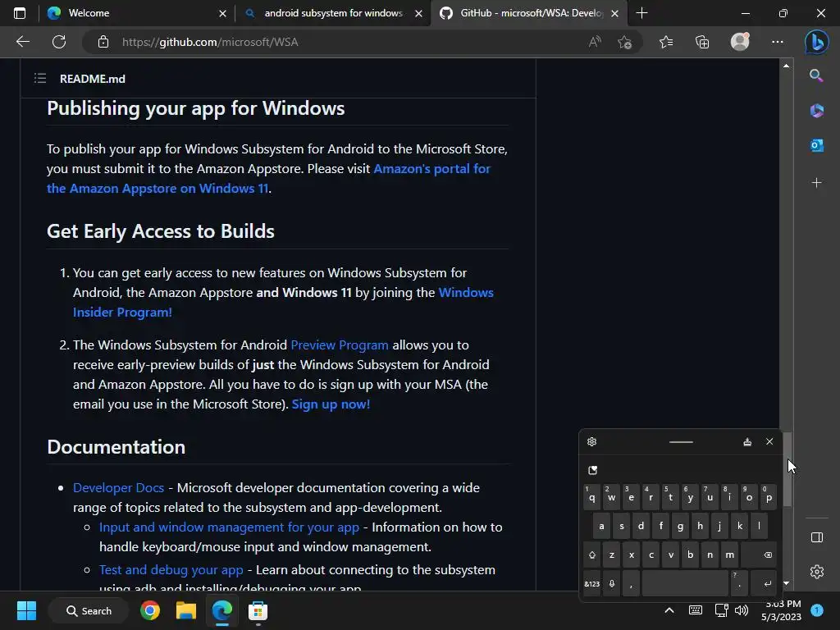Go back with the browser back arrow
Screen dimensions: 840x630
pyautogui.click(x=22, y=42)
